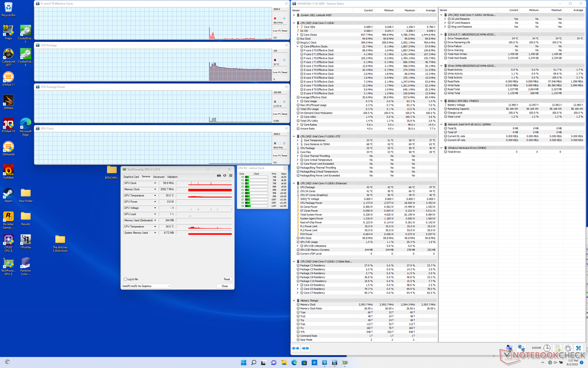Viewport: 588px width, 368px height.
Task: Click the HWiNFO reset clock icon
Action: 547,348
